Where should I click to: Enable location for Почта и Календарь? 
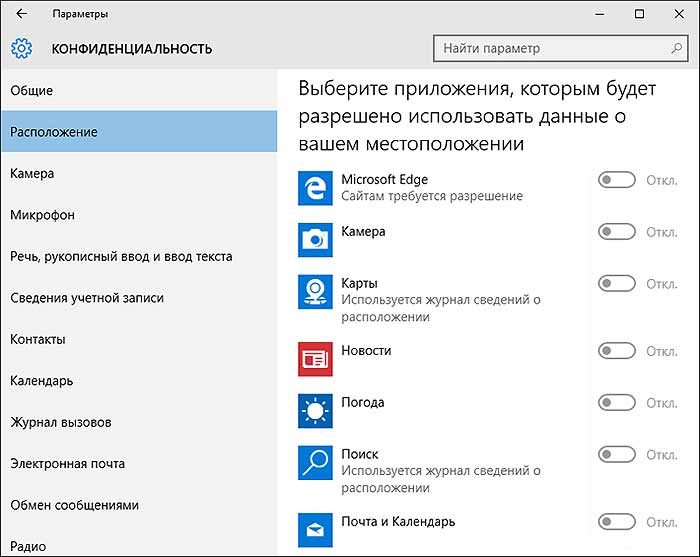click(x=617, y=521)
